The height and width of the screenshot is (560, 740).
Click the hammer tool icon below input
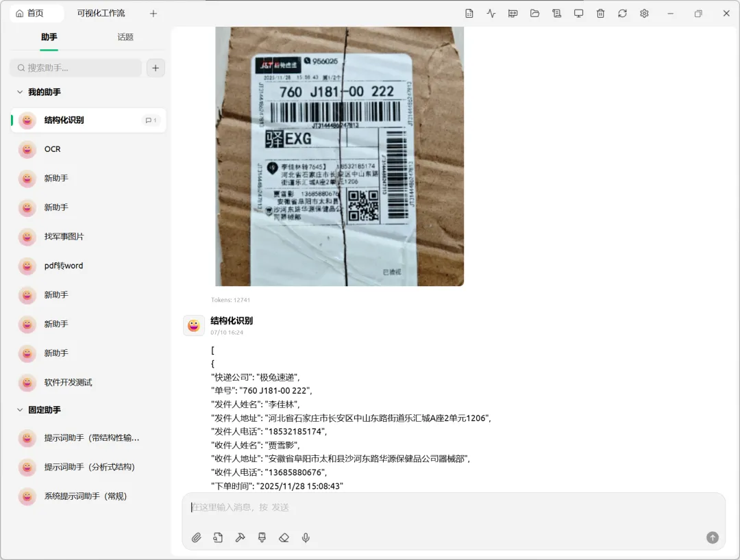tap(241, 537)
